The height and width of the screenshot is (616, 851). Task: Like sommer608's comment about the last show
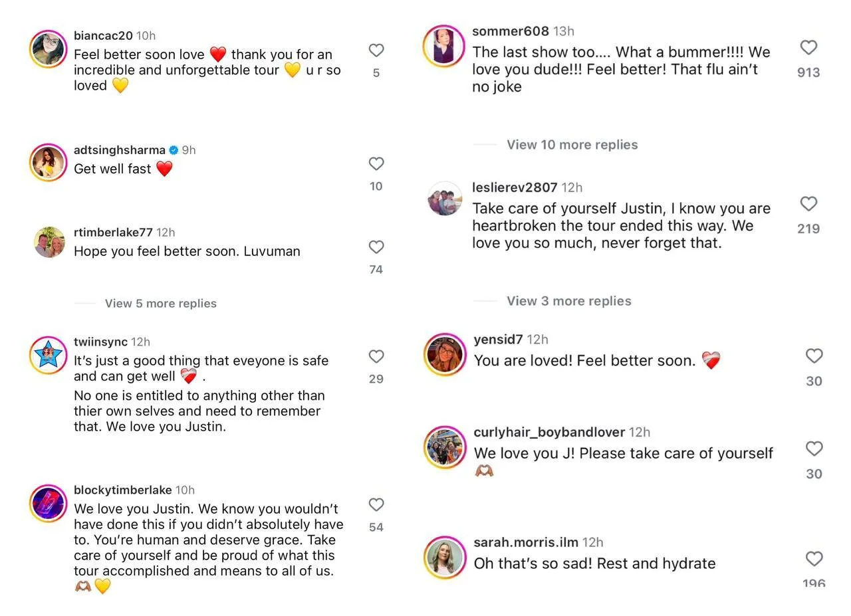(808, 48)
